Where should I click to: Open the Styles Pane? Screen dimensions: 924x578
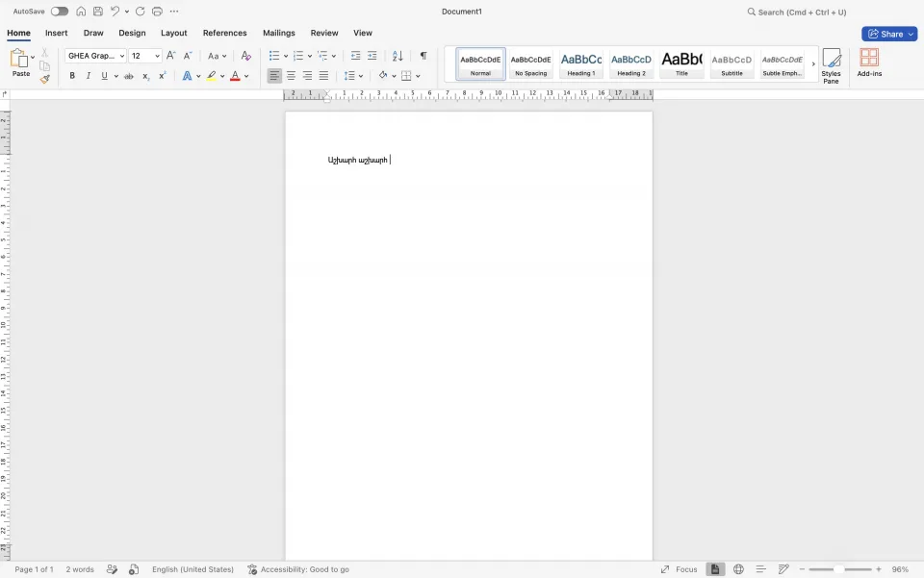click(831, 66)
